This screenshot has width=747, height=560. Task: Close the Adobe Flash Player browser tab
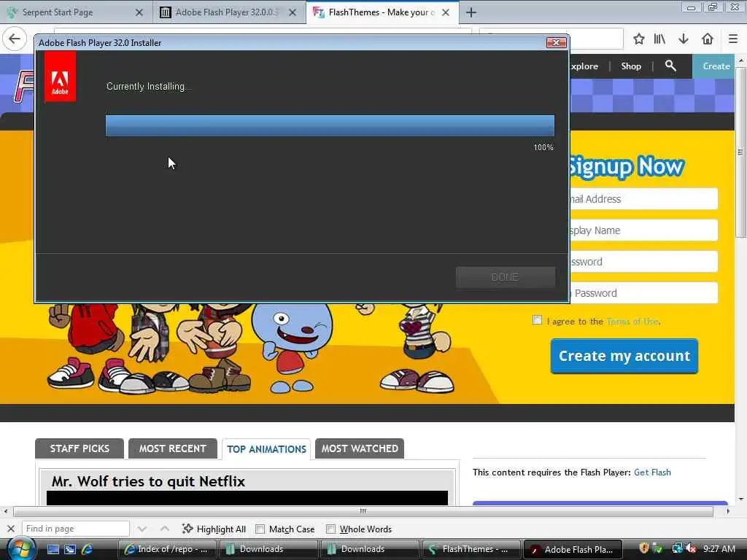(293, 12)
